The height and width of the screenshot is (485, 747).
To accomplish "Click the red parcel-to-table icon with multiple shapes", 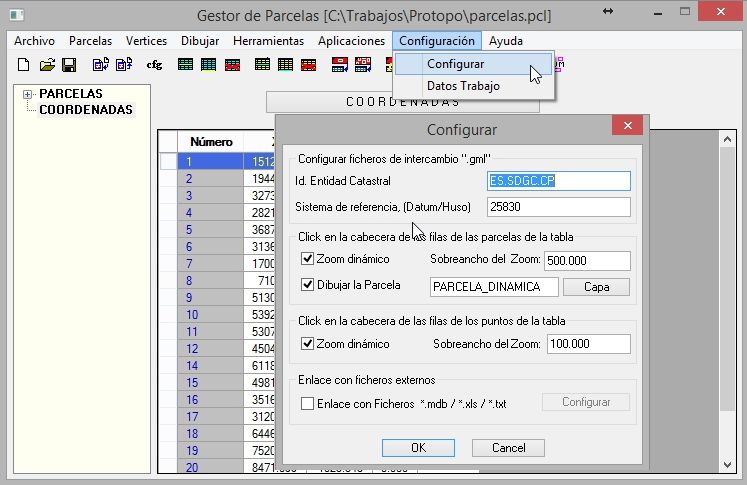I will [363, 64].
